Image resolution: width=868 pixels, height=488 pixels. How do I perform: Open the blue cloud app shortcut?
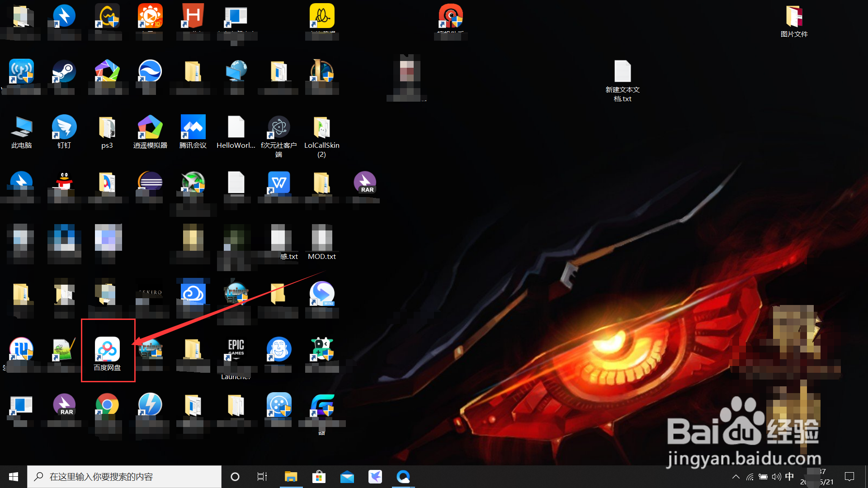(x=193, y=294)
